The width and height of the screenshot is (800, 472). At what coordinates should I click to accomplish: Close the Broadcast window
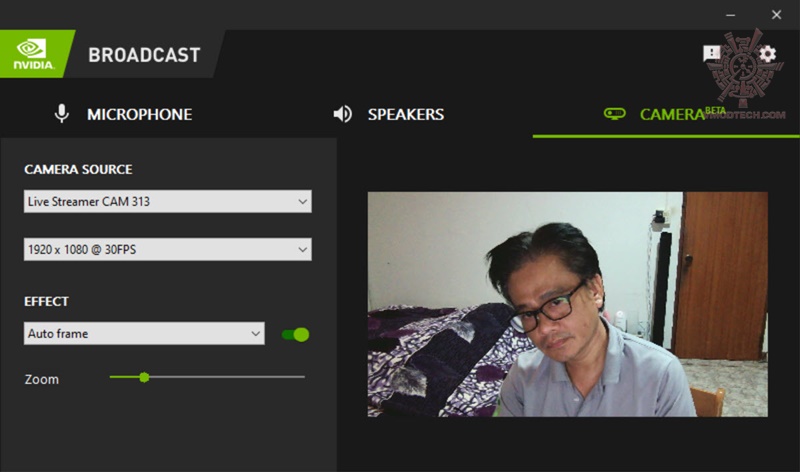(x=776, y=15)
